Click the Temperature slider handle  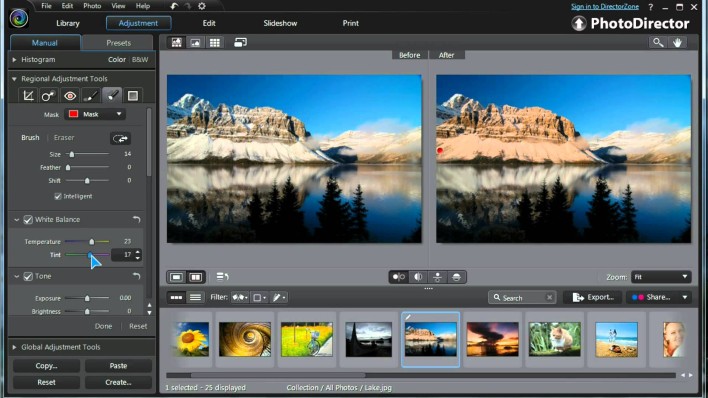pos(92,242)
